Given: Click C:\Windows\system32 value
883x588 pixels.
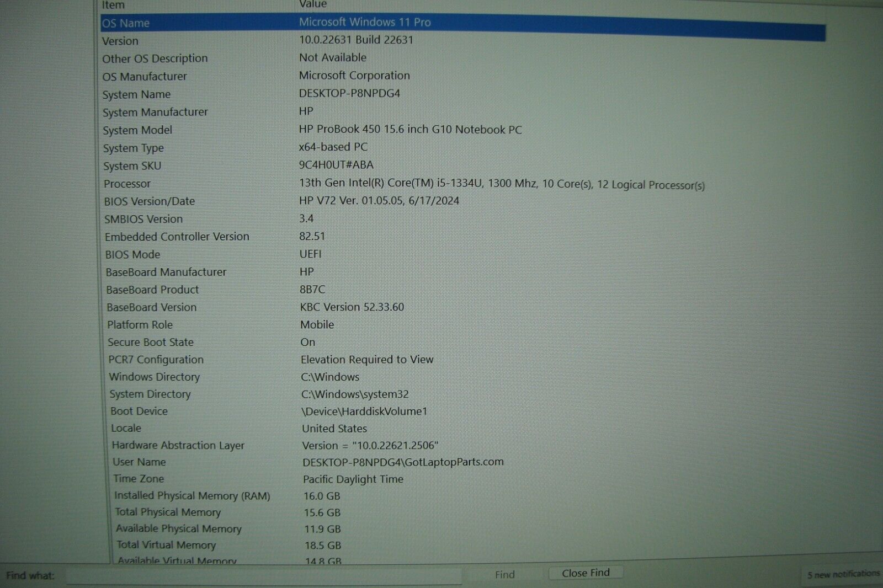Looking at the screenshot, I should tap(355, 394).
